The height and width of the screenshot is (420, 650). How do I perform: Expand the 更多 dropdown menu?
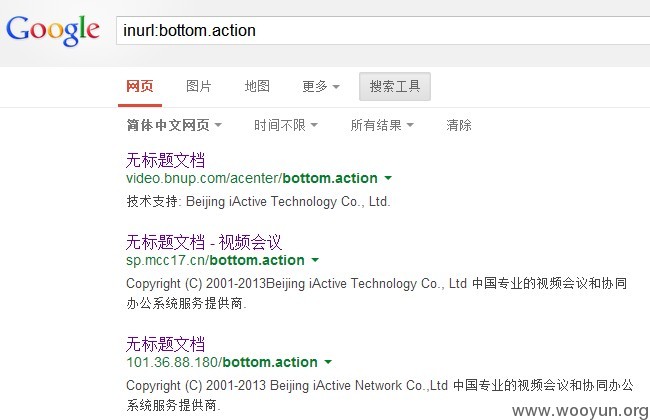[321, 86]
